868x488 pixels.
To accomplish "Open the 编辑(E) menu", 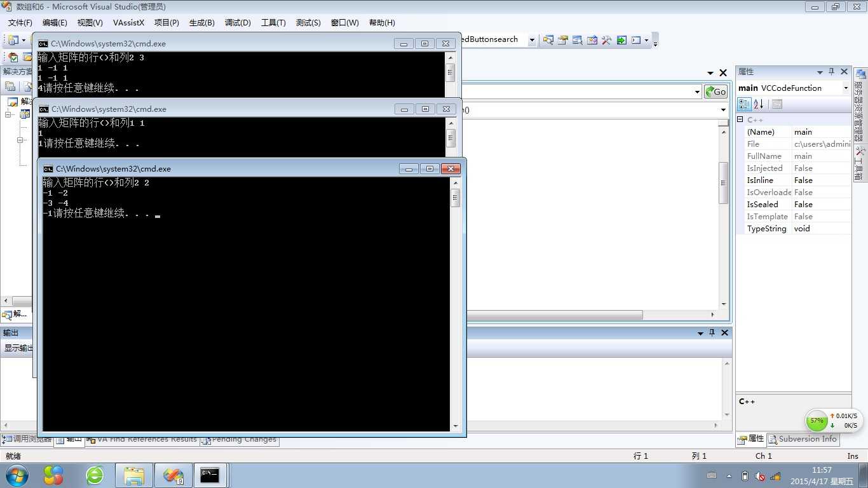I will (55, 22).
